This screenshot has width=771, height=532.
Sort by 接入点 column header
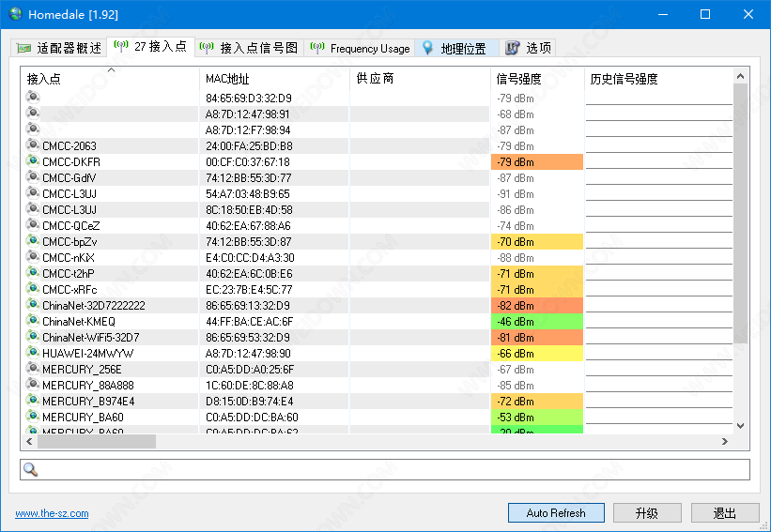[x=110, y=79]
